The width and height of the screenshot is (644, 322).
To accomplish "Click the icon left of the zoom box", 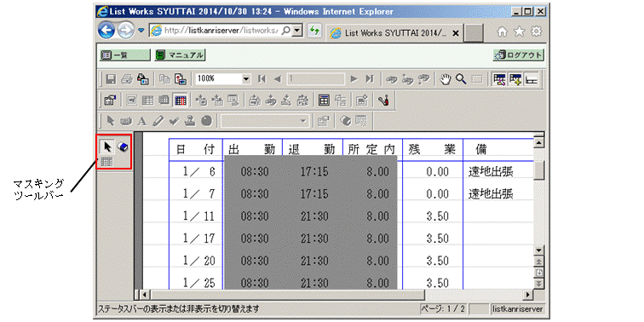I will coord(181,79).
